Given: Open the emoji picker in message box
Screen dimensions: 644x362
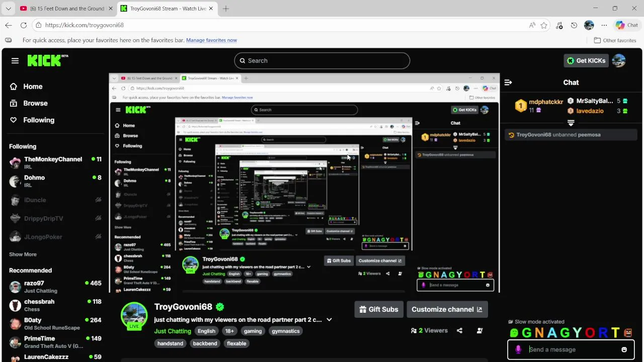Looking at the screenshot, I should click(624, 349).
